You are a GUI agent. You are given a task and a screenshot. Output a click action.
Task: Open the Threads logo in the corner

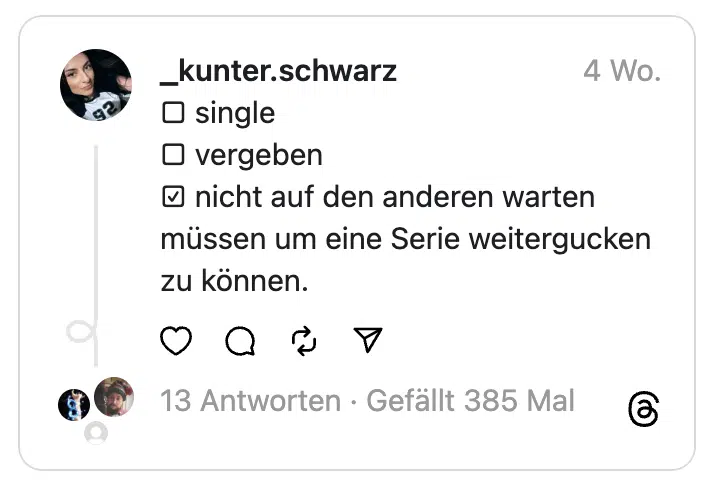tap(644, 408)
